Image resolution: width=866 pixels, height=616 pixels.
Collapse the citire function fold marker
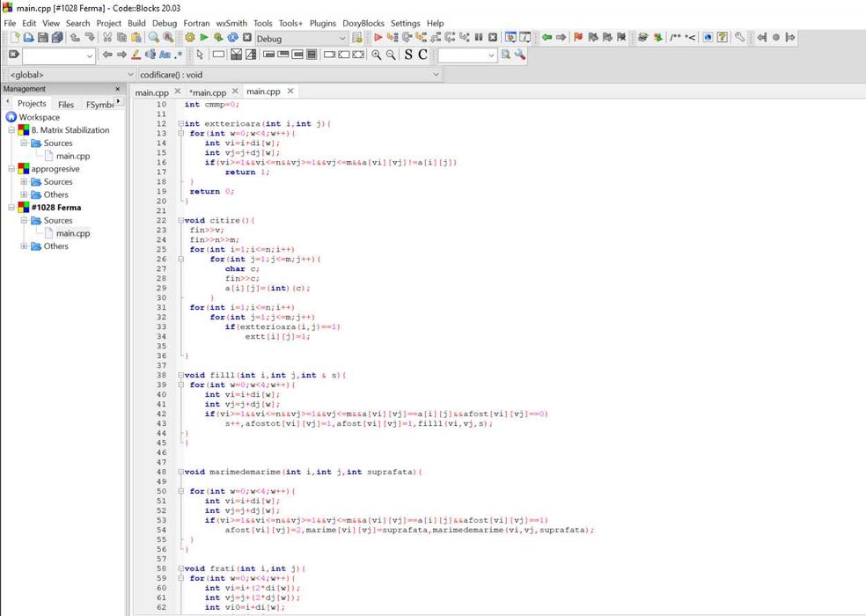click(180, 220)
